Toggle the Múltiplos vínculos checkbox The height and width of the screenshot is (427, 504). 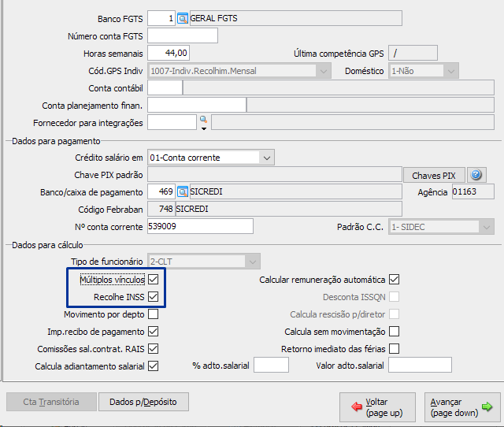(x=154, y=280)
